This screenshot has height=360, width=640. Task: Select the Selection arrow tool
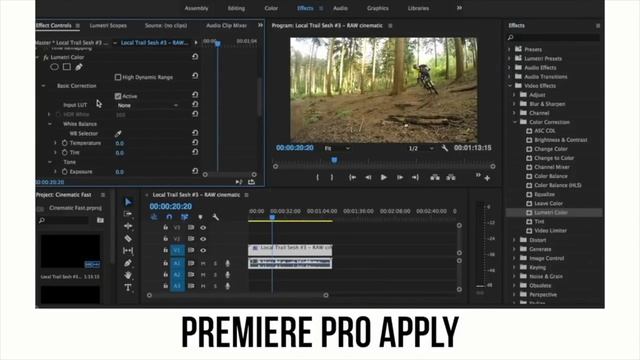128,202
